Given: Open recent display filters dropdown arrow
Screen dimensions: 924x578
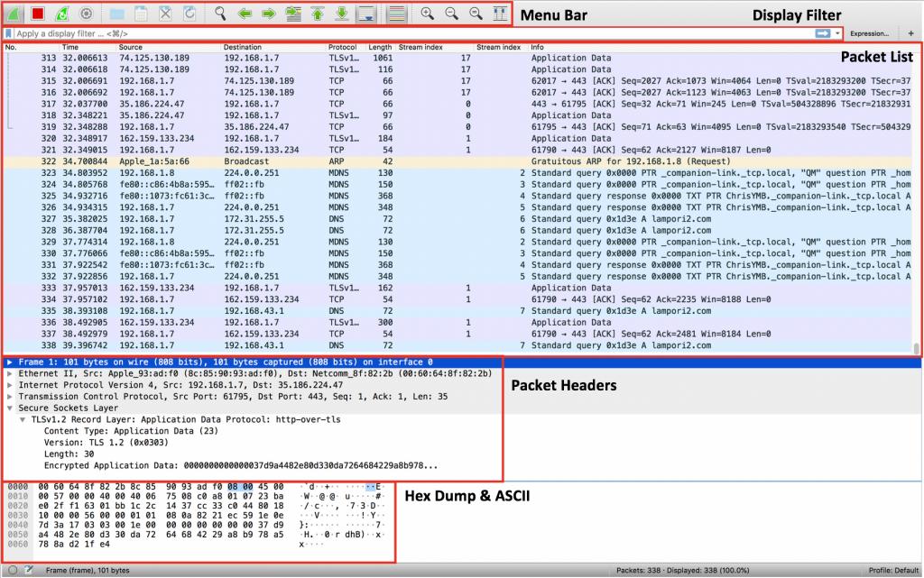Looking at the screenshot, I should click(837, 33).
